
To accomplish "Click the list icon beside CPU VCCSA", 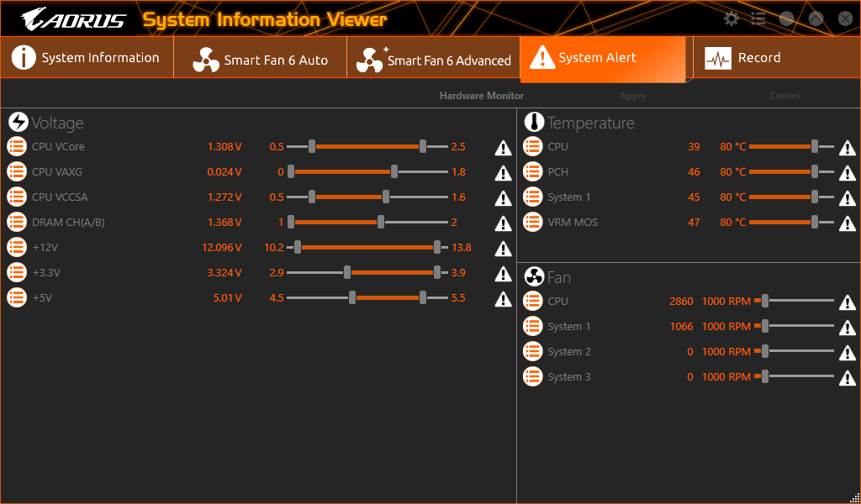I will (17, 197).
